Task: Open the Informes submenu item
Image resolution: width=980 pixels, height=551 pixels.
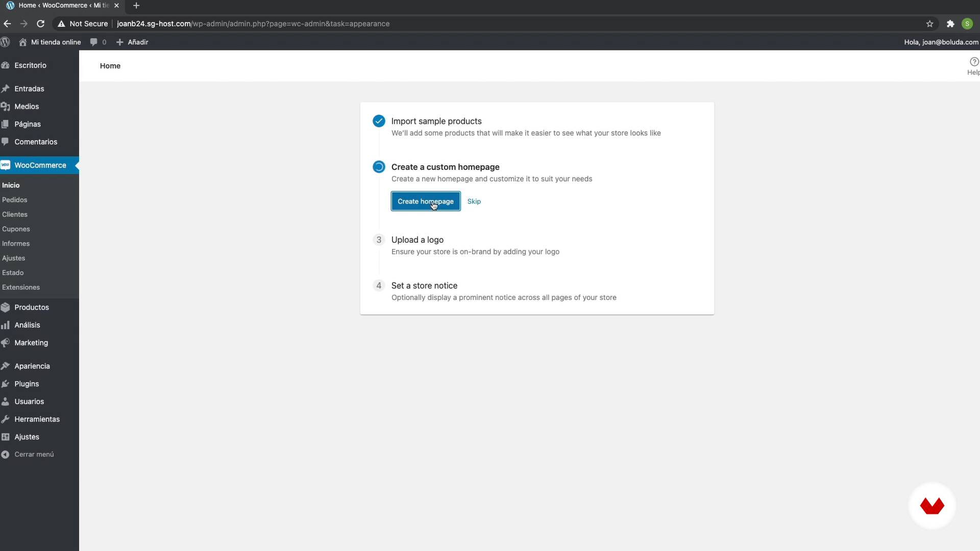Action: click(16, 243)
